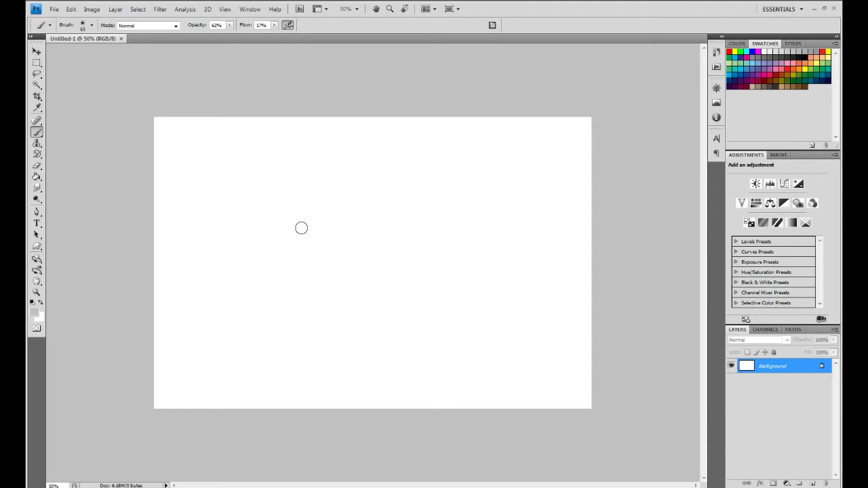Open the Flow slider arrow in options bar
Image resolution: width=868 pixels, height=488 pixels.
click(274, 25)
